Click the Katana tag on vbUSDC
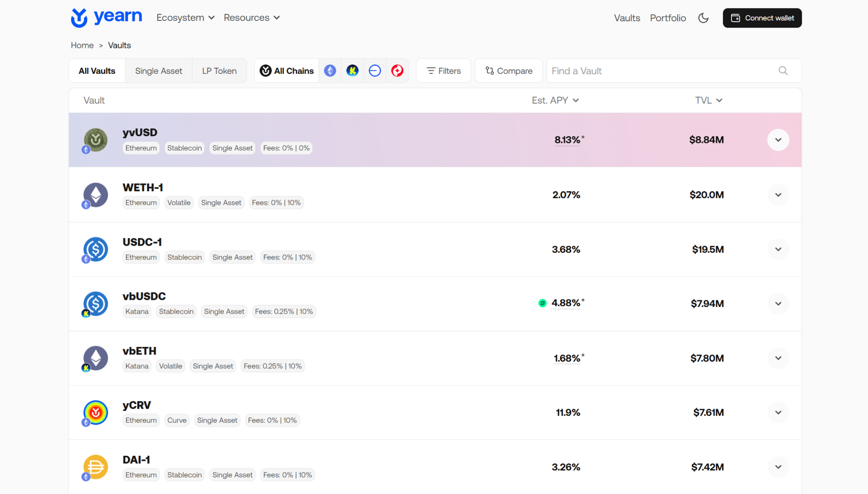868x494 pixels. [137, 312]
